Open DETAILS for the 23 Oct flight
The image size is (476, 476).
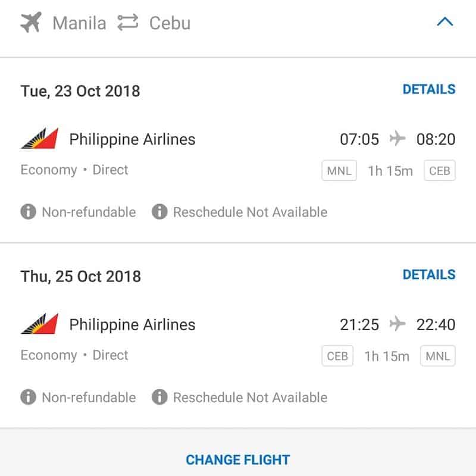[x=429, y=89]
